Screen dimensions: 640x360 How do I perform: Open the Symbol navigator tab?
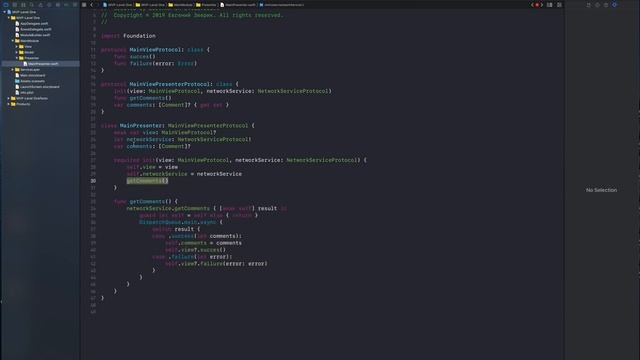coord(23,5)
